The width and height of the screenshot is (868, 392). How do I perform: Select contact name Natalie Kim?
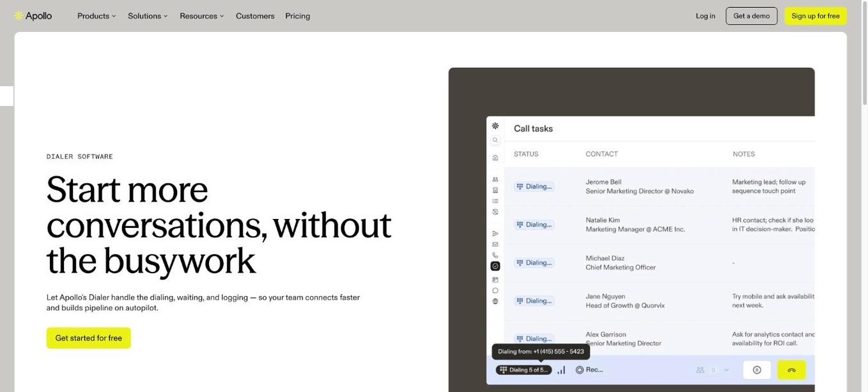click(603, 220)
